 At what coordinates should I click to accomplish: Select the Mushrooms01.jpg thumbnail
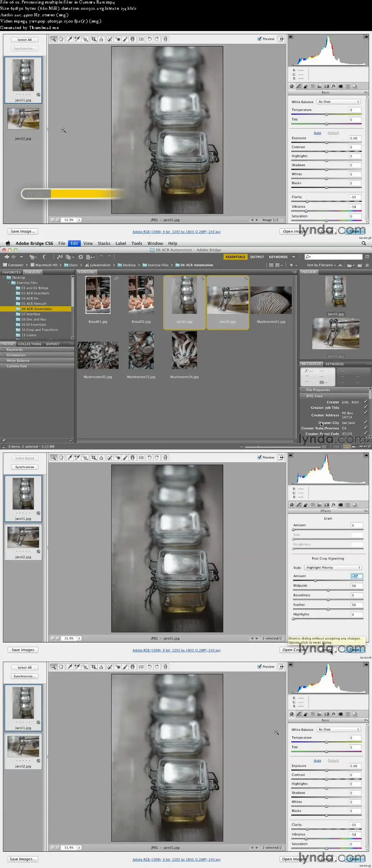click(x=271, y=301)
